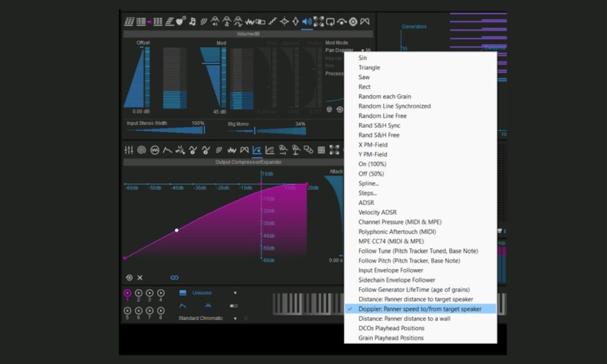Expand the Standard Chromatic dropdown
This screenshot has height=364, width=607.
coord(235,318)
